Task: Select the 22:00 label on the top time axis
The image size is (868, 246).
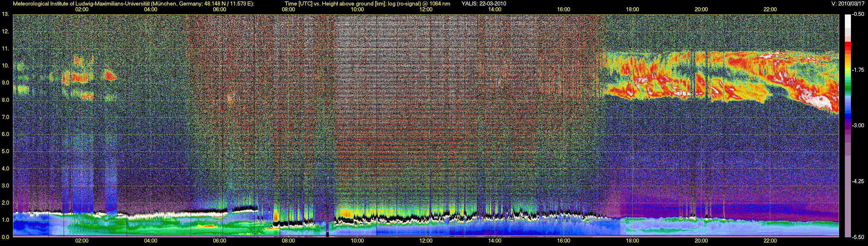Action: pos(770,10)
